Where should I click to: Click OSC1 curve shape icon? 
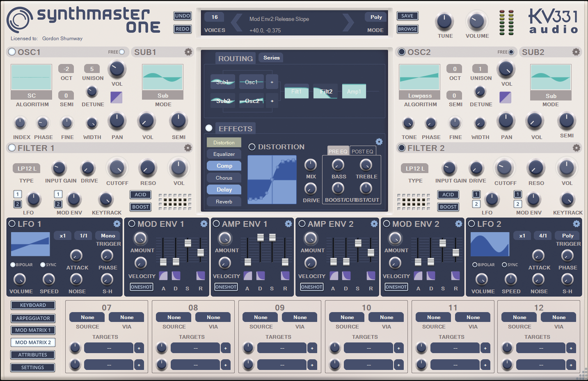(117, 98)
